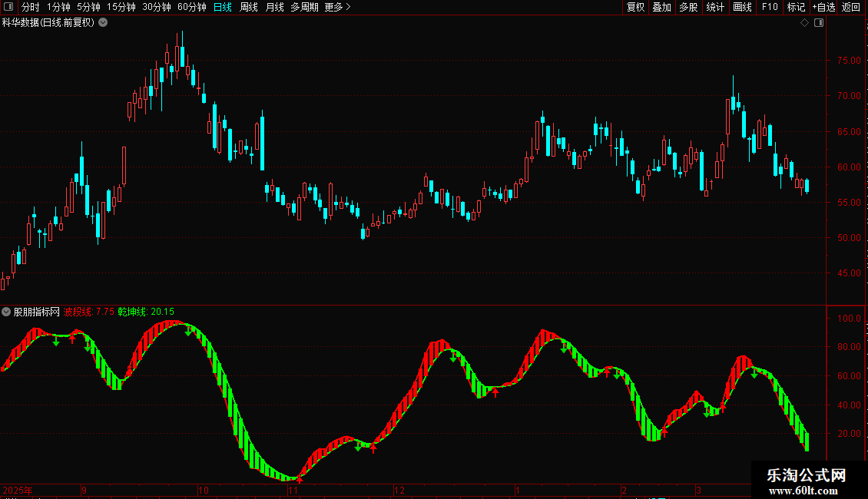Add stock via +自选 button
This screenshot has height=499, width=868.
coord(823,7)
